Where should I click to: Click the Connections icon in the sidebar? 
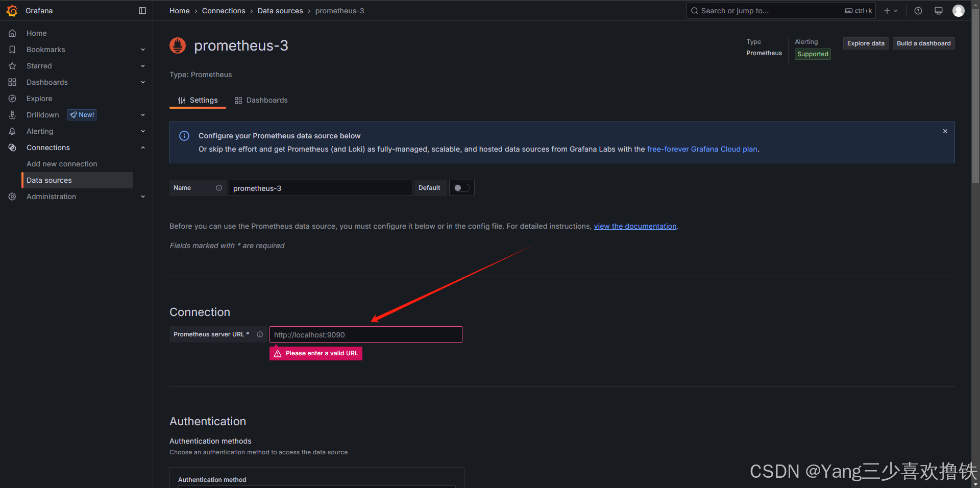click(12, 148)
